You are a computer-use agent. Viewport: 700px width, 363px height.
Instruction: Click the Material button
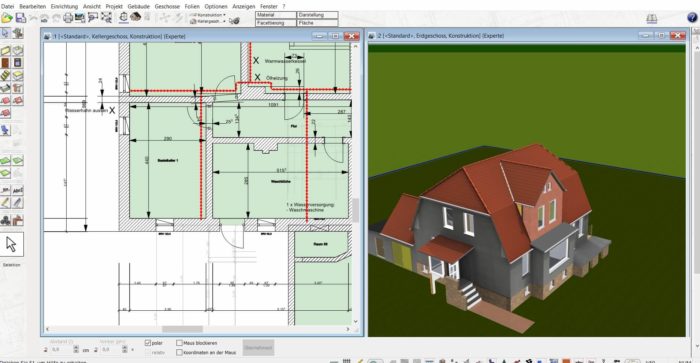(x=276, y=15)
